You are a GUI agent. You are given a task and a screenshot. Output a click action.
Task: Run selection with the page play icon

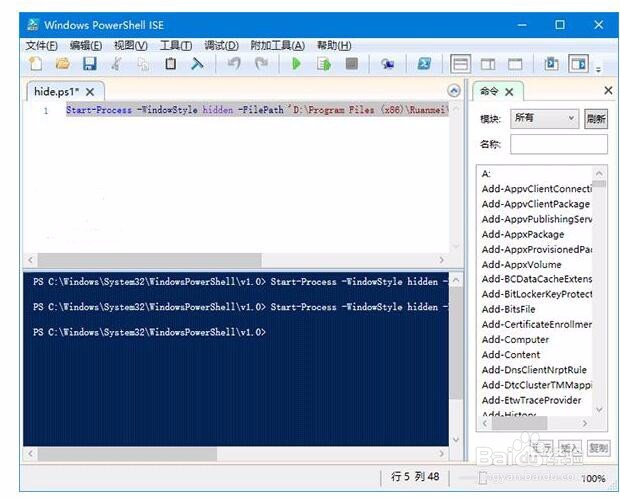coord(323,64)
